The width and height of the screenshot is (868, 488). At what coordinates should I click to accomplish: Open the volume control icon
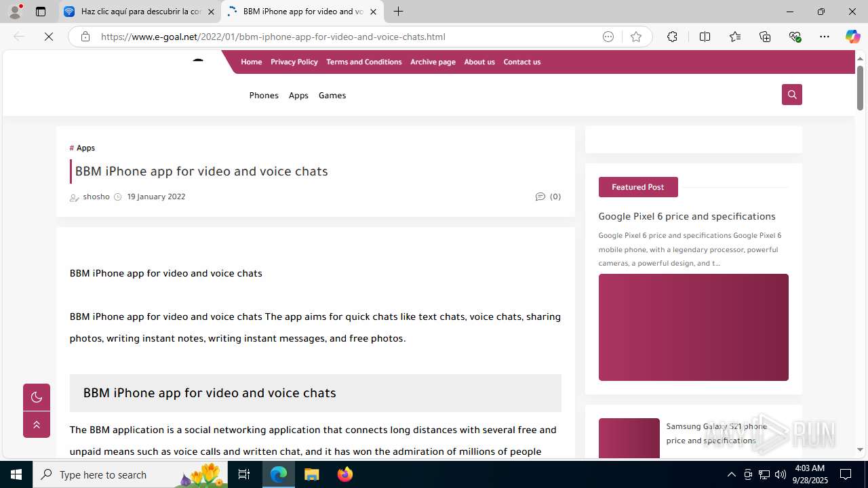click(780, 474)
